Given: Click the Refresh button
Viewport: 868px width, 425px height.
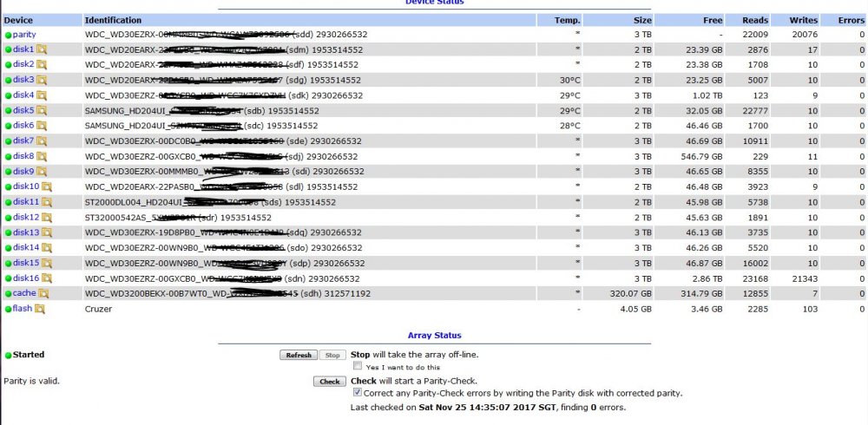Looking at the screenshot, I should pos(299,356).
